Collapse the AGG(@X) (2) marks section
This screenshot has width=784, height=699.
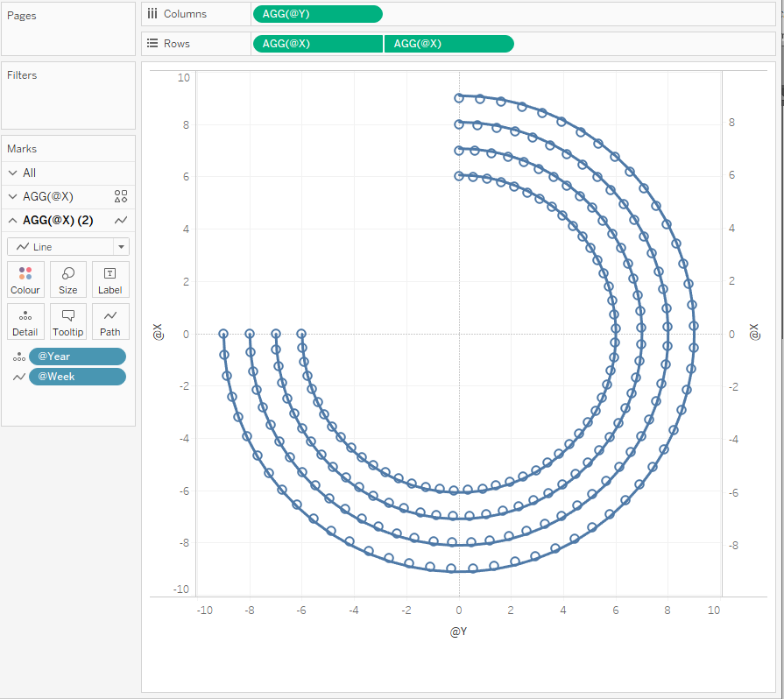point(12,221)
